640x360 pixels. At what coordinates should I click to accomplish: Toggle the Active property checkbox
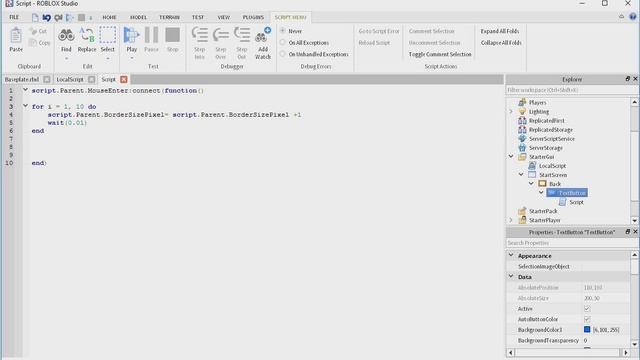click(587, 309)
